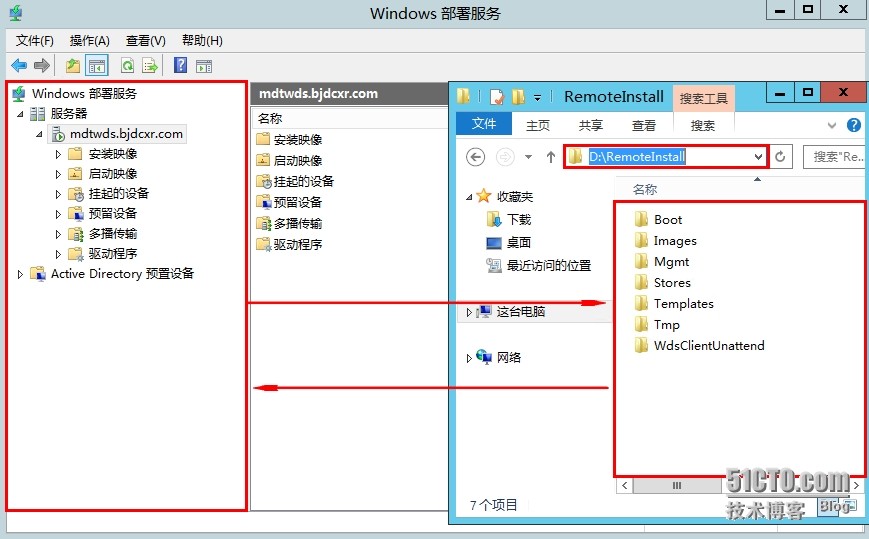Click the Explorer search box
This screenshot has width=869, height=539.
point(836,157)
